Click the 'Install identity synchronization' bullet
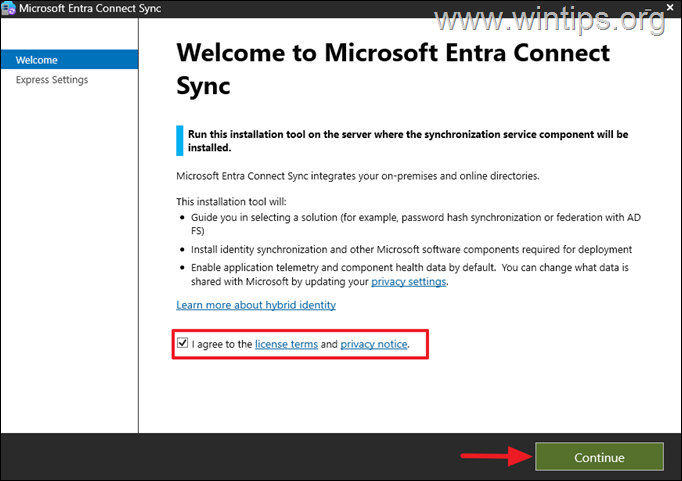The width and height of the screenshot is (682, 481). click(x=411, y=249)
